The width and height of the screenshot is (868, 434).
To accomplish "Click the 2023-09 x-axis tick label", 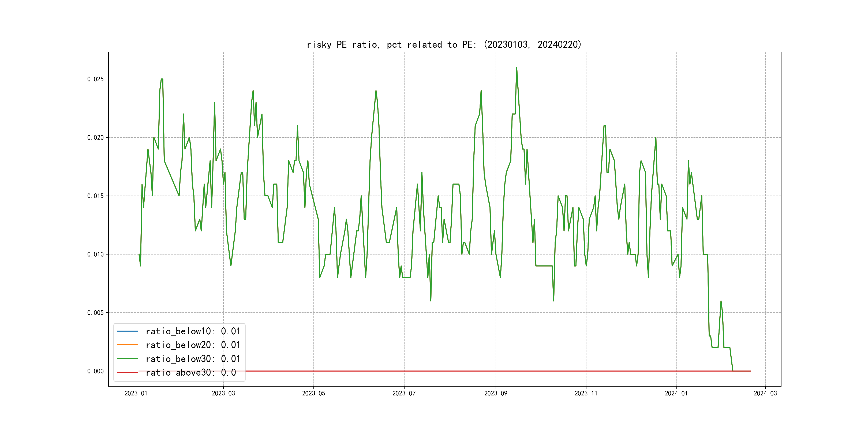I will click(495, 393).
